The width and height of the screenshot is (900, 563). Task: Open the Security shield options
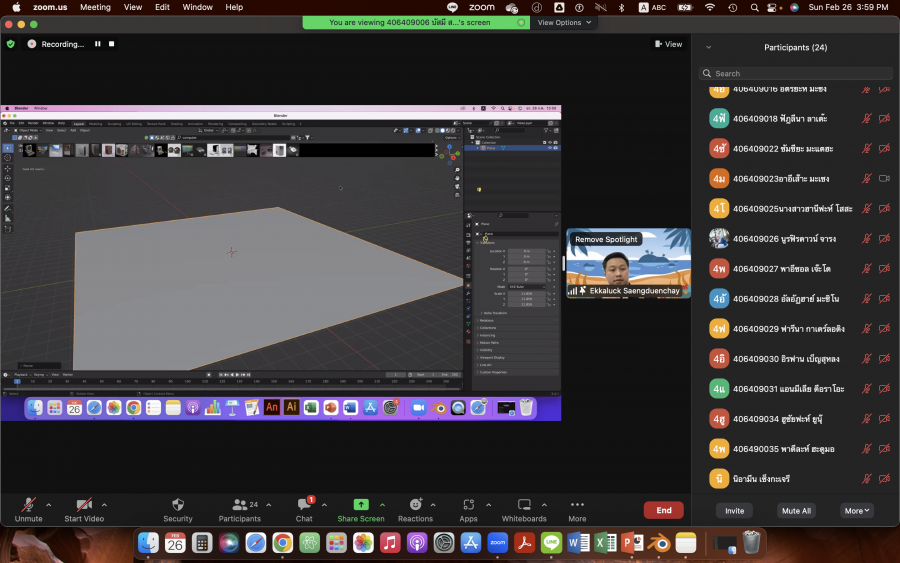pyautogui.click(x=178, y=506)
